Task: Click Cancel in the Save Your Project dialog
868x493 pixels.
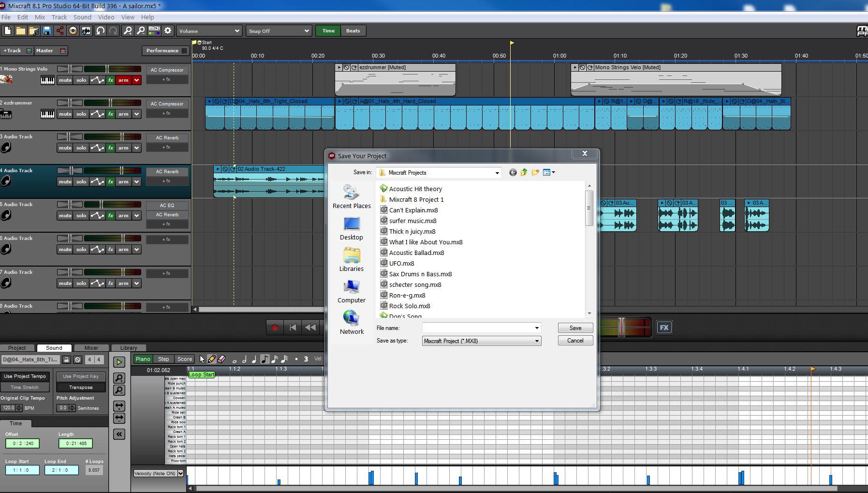Action: coord(575,341)
